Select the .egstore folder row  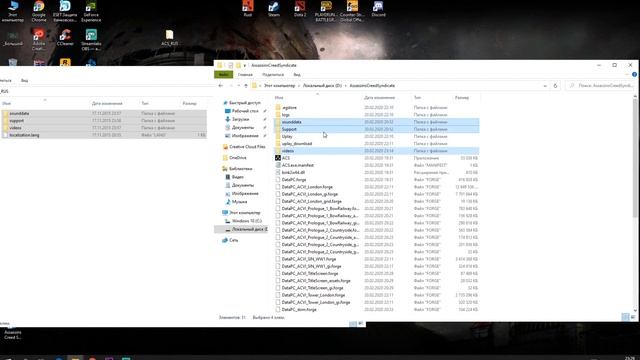click(376, 107)
